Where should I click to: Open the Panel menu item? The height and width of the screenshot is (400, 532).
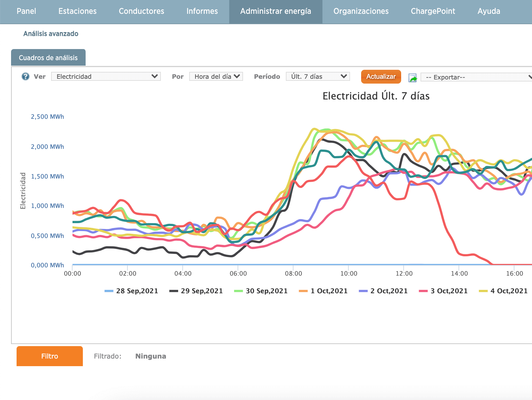pyautogui.click(x=26, y=11)
